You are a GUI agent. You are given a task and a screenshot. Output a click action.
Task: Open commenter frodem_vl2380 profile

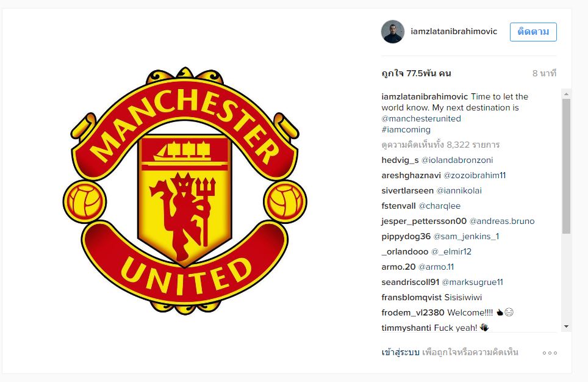click(x=413, y=312)
